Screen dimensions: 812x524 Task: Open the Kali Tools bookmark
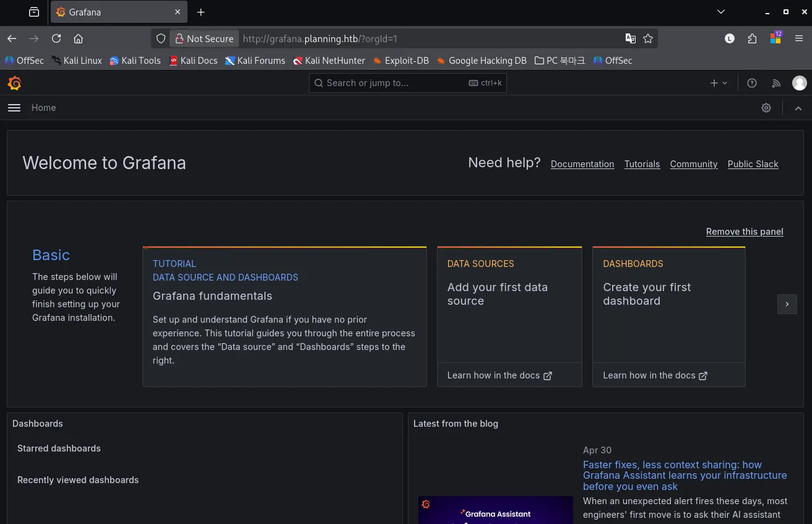click(135, 61)
